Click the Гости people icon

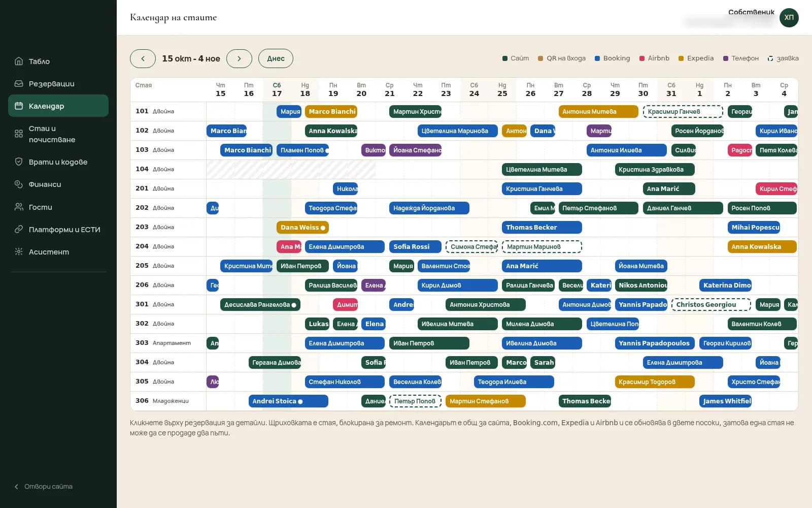tap(19, 207)
